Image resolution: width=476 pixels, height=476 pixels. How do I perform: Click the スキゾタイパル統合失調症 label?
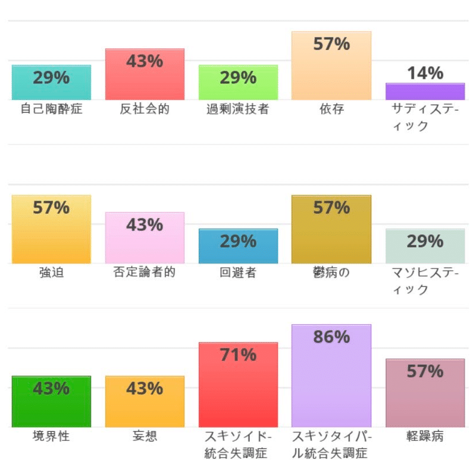pyautogui.click(x=331, y=444)
